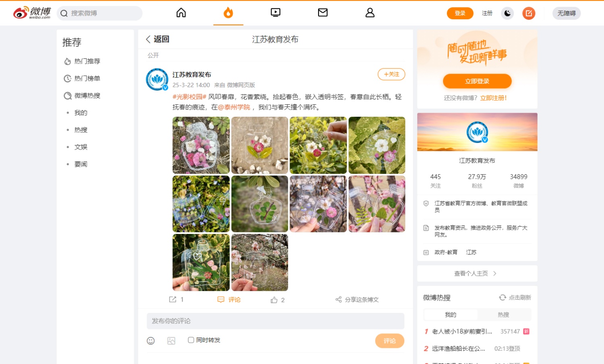Click the like thumbs-up icon on post
604x364 pixels.
[274, 300]
